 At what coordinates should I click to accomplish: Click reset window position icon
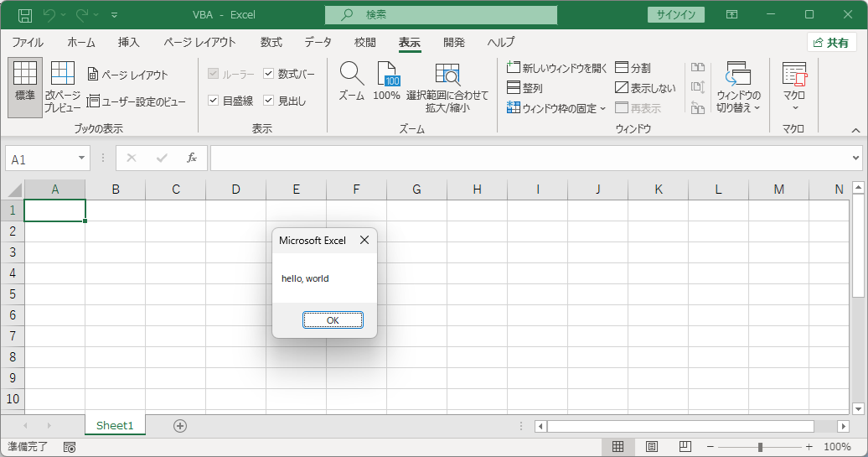698,108
